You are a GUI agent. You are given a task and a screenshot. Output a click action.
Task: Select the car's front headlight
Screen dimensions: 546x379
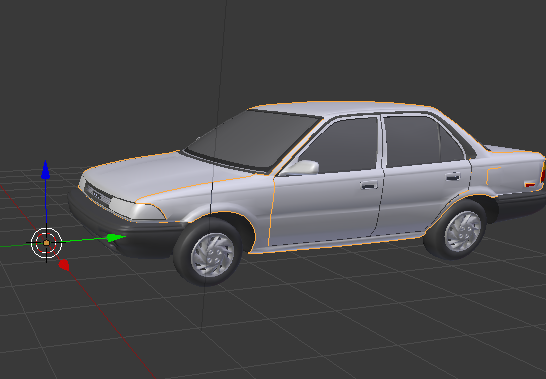[137, 209]
